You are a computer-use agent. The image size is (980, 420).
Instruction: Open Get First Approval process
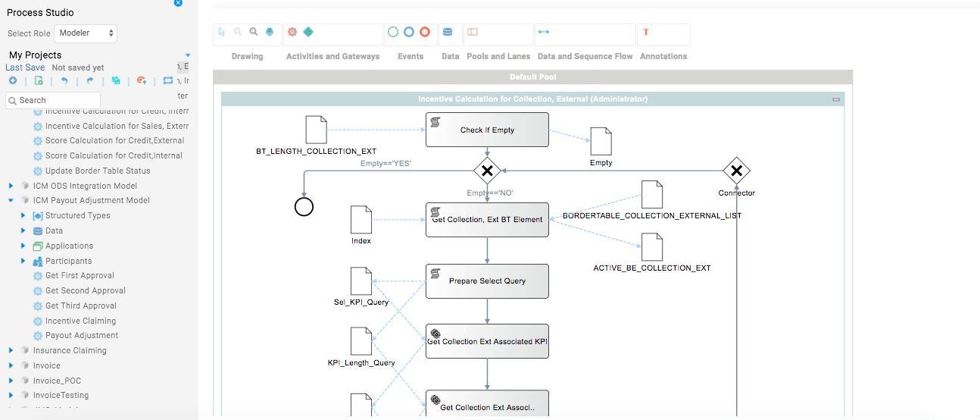(x=80, y=276)
